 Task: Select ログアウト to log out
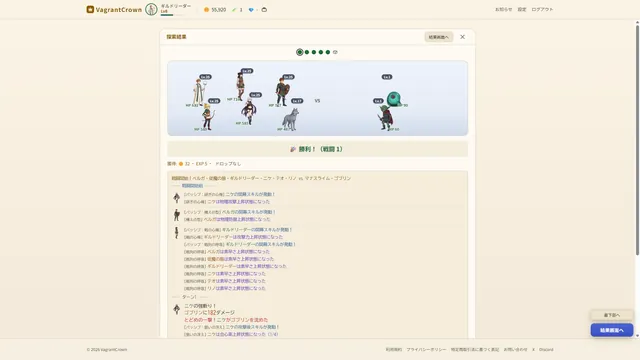tap(542, 9)
